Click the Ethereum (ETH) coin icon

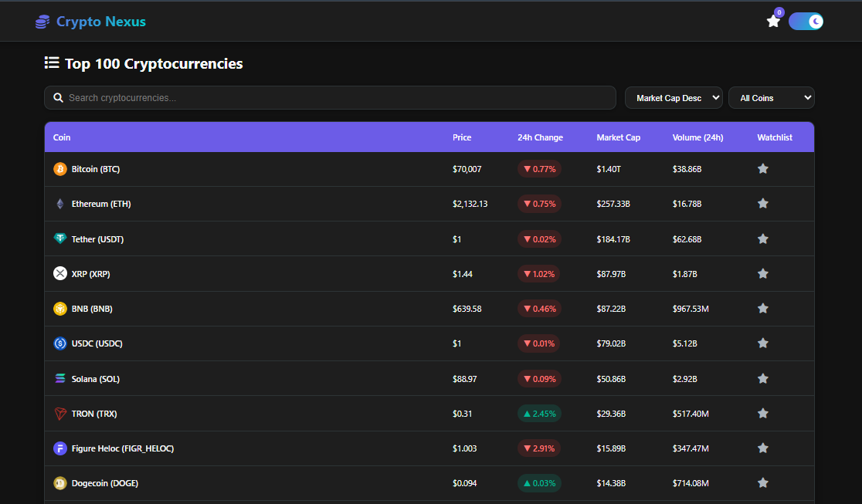click(x=60, y=203)
